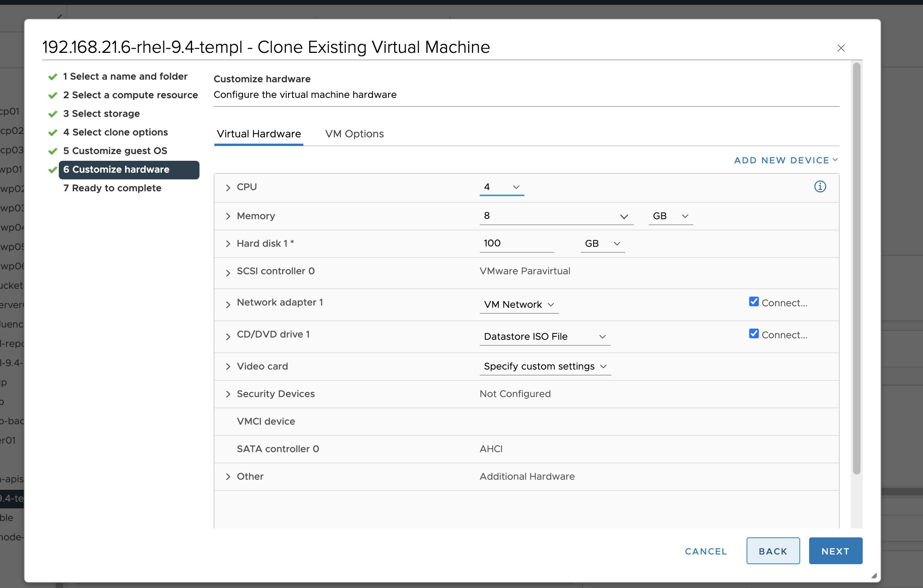Expand Security Devices section
This screenshot has height=588, width=923.
[x=228, y=394]
